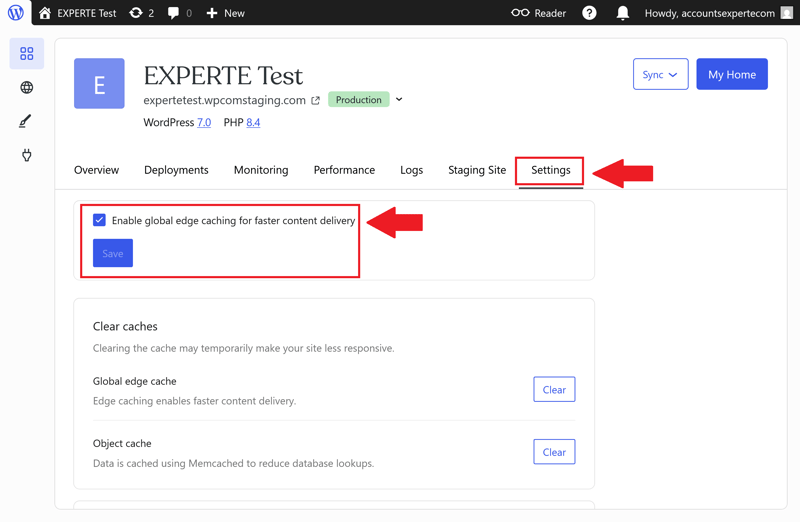800x522 pixels.
Task: Click the WordPress logo in admin bar
Action: pyautogui.click(x=16, y=12)
